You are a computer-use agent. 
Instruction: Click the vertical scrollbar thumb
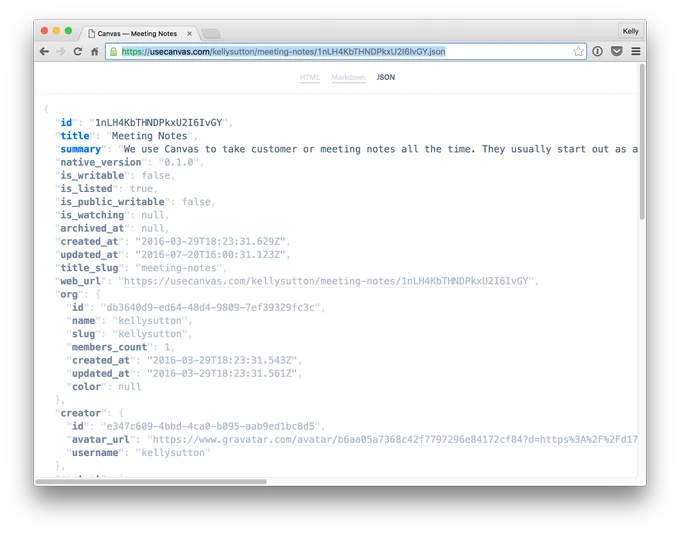[x=642, y=142]
